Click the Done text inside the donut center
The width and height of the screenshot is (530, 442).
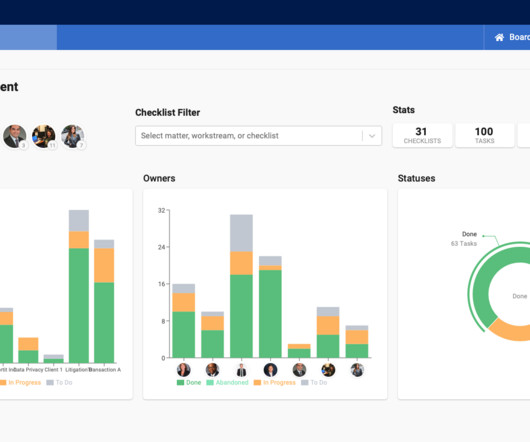point(520,296)
